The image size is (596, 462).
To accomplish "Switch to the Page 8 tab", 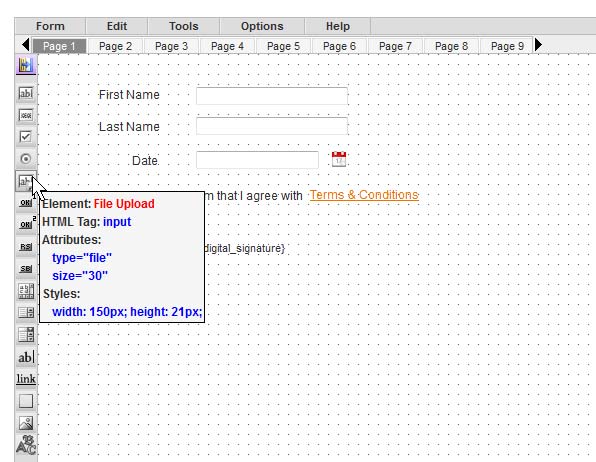I will pos(451,46).
